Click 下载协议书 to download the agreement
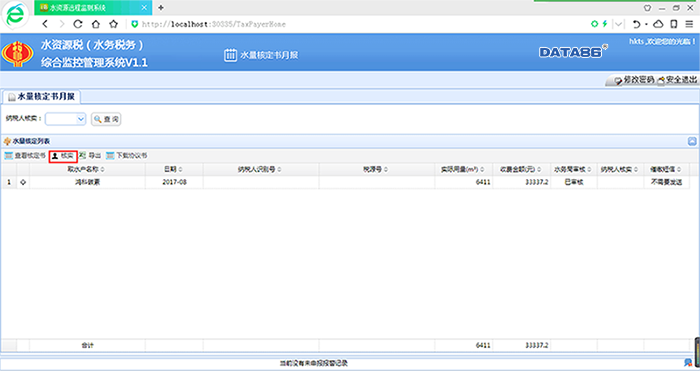The height and width of the screenshot is (371, 700). 127,156
